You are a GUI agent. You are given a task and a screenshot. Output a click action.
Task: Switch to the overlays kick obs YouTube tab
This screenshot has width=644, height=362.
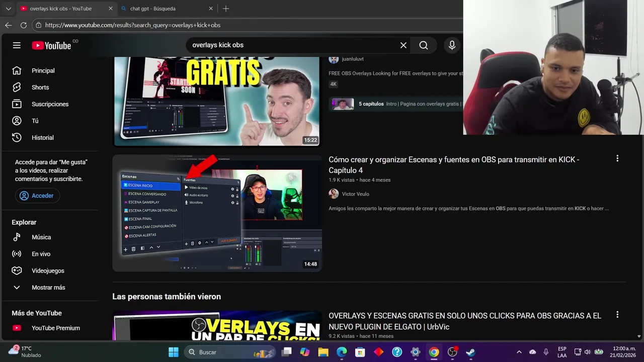[x=66, y=9]
